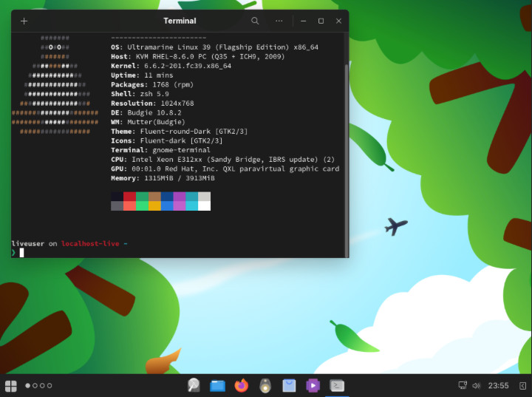Open the Files folder icon in dock
This screenshot has height=397, width=532.
coord(217,385)
